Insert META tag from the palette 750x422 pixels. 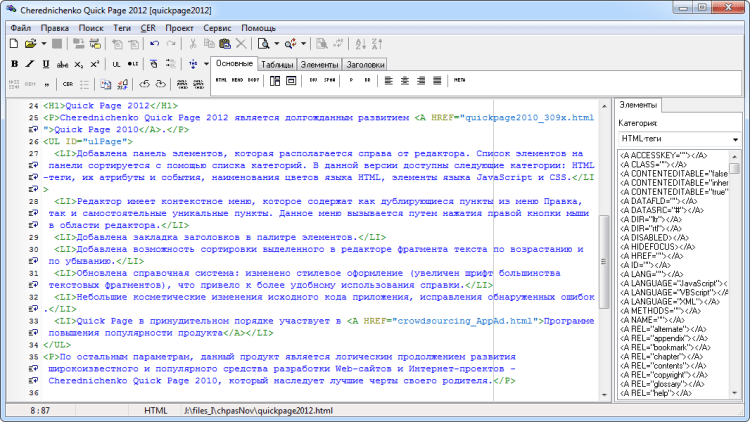[459, 80]
